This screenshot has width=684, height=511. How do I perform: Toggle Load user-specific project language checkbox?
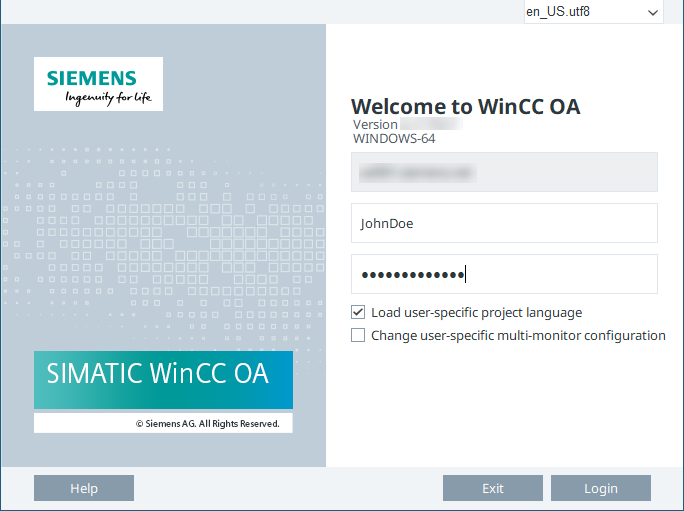358,312
